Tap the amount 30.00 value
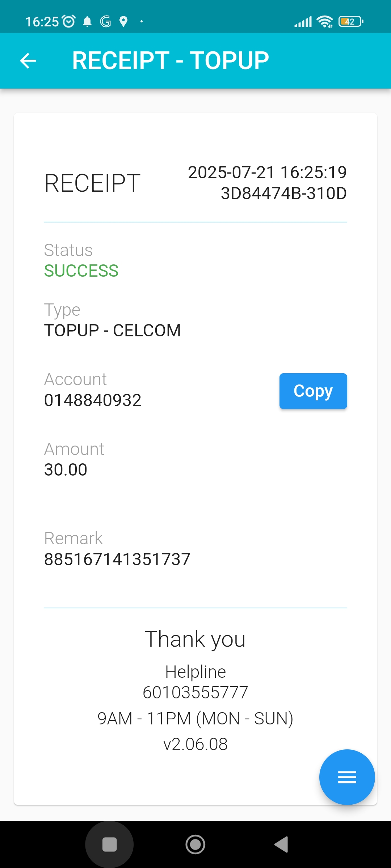This screenshot has height=868, width=391. pos(66,470)
